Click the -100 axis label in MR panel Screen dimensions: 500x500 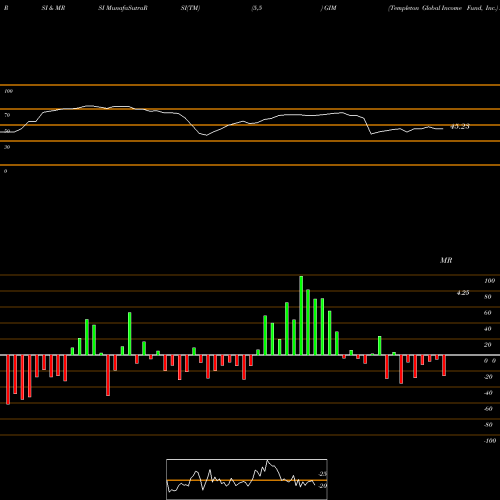pos(490,441)
